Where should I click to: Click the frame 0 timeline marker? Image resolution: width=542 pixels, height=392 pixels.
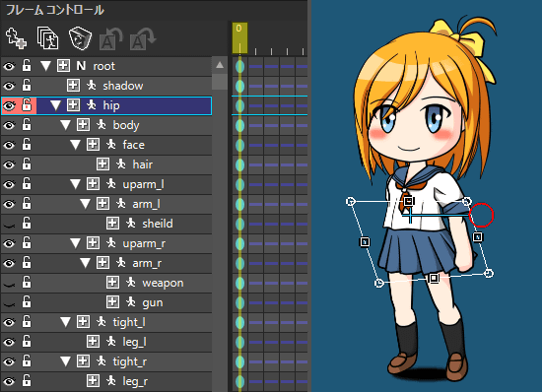tap(239, 37)
